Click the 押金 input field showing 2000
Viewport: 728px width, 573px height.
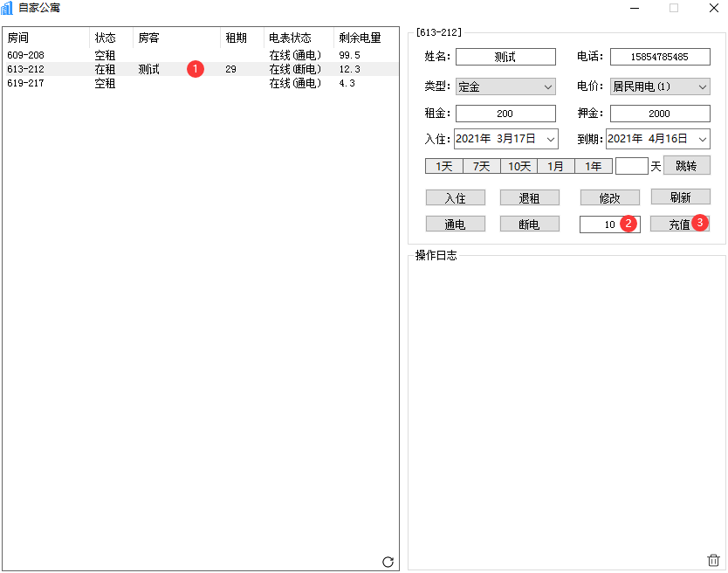[x=660, y=114]
